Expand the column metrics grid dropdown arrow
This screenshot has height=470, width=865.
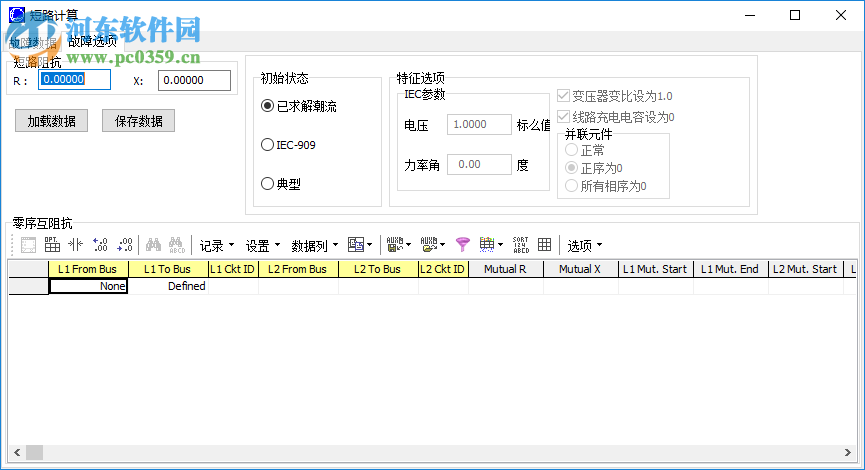(x=500, y=245)
